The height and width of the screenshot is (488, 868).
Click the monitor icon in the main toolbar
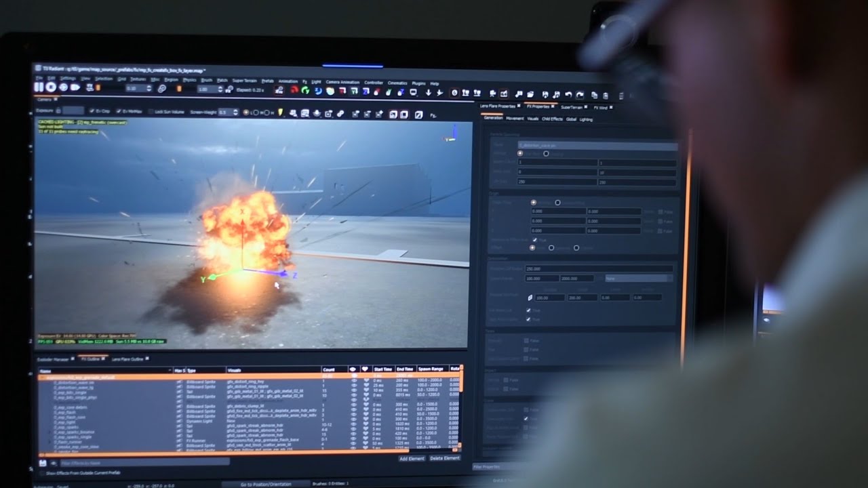413,92
